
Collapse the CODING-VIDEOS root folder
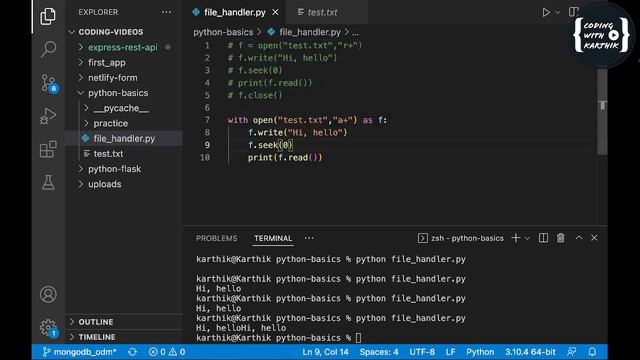pos(111,32)
